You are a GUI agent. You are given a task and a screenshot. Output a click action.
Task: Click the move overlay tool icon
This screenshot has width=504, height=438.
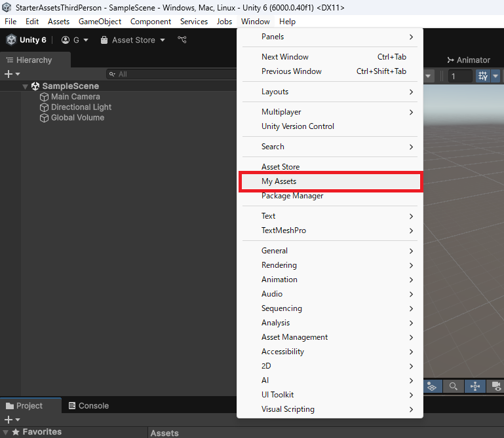[475, 386]
